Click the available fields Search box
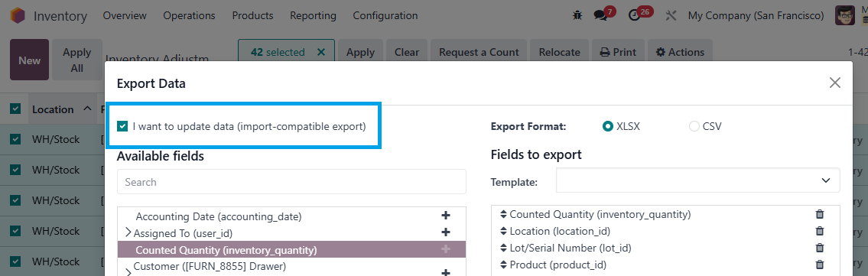The image size is (868, 276). point(291,181)
